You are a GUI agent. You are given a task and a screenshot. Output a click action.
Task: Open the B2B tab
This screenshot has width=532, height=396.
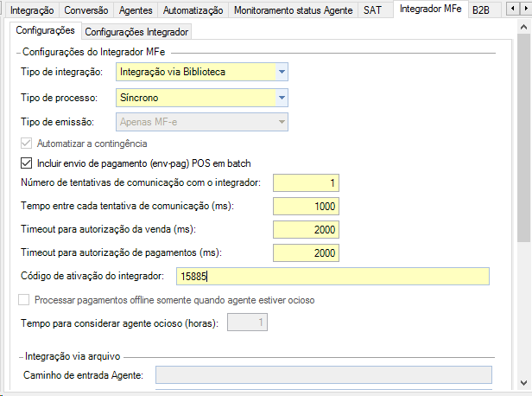[x=481, y=10]
